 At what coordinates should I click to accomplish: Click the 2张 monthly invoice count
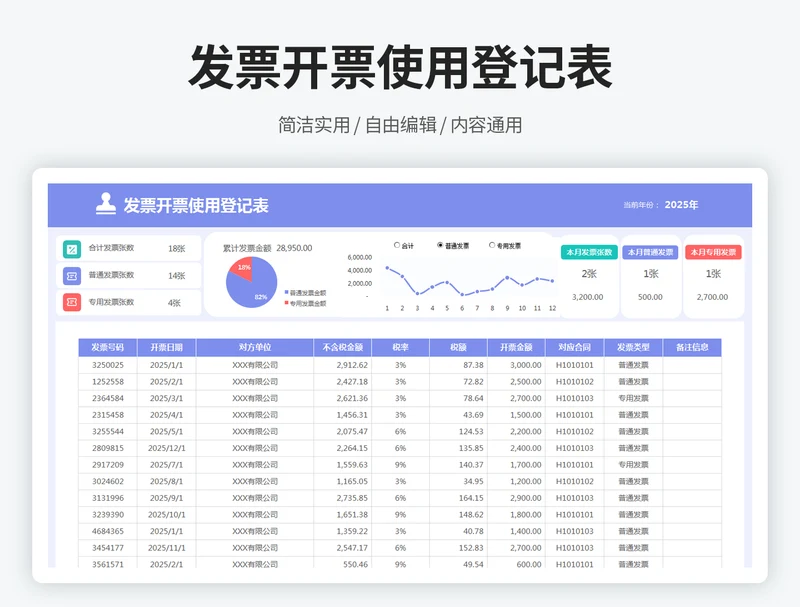(589, 274)
